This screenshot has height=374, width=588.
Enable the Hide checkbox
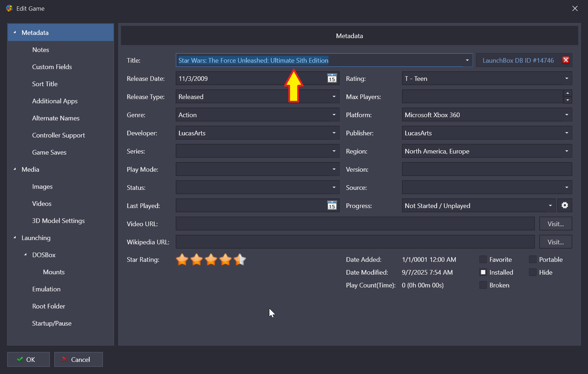click(532, 272)
